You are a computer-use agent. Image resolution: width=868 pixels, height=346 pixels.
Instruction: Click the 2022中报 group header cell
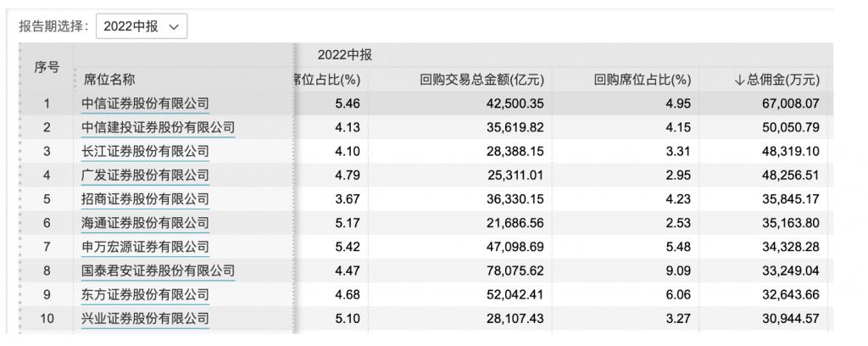[344, 55]
